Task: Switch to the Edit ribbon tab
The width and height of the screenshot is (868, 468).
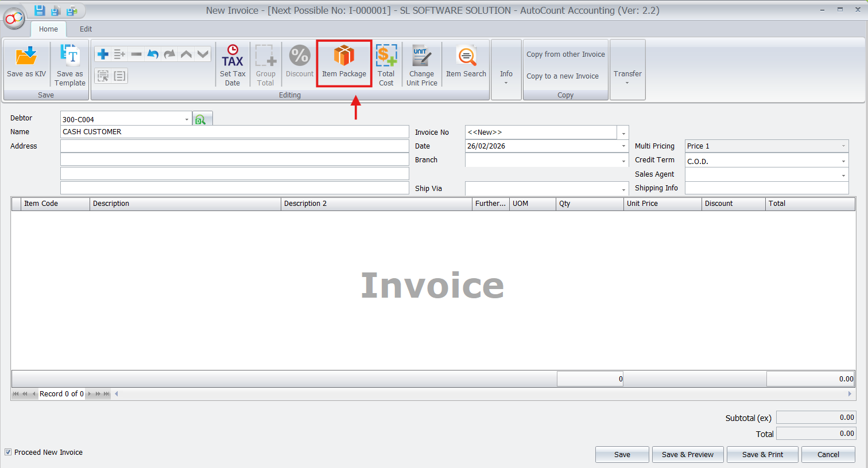Action: 86,29
